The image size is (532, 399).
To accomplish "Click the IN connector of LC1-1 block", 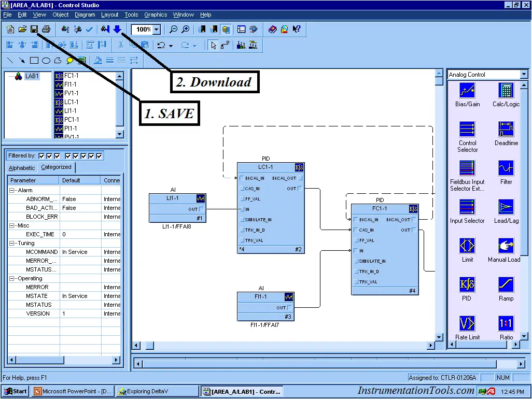I will [242, 209].
